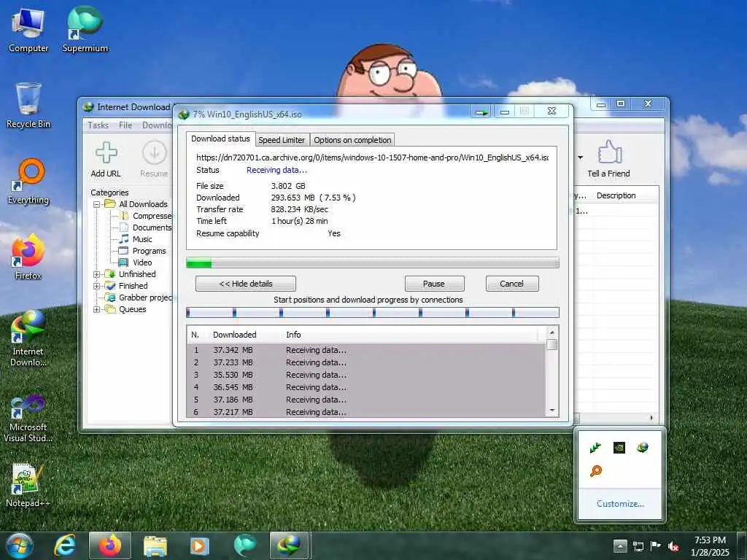Click the Hide details button
The height and width of the screenshot is (560, 747).
(246, 284)
